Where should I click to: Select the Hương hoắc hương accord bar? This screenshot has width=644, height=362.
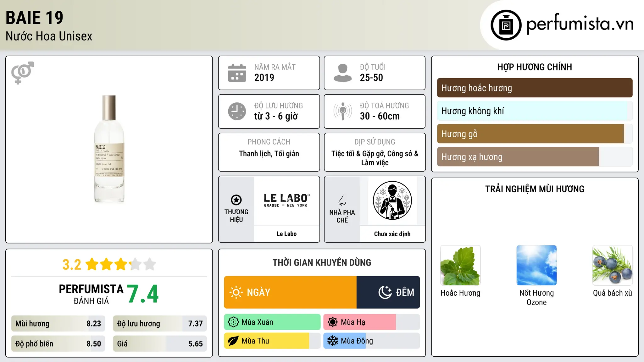click(535, 88)
